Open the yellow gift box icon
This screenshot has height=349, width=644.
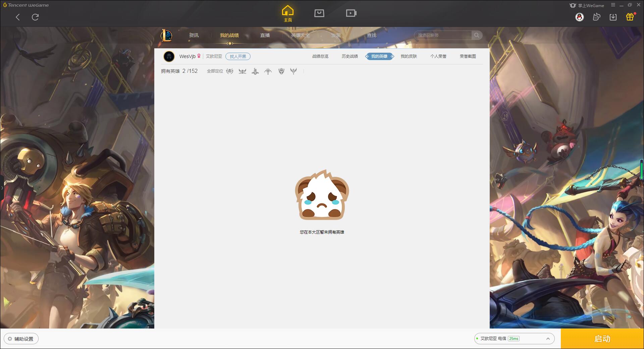pyautogui.click(x=630, y=17)
